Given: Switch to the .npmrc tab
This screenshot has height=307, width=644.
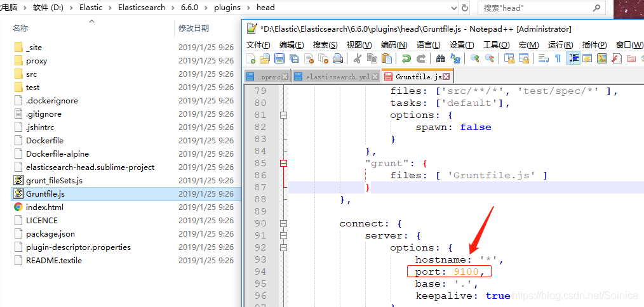Looking at the screenshot, I should coord(267,77).
